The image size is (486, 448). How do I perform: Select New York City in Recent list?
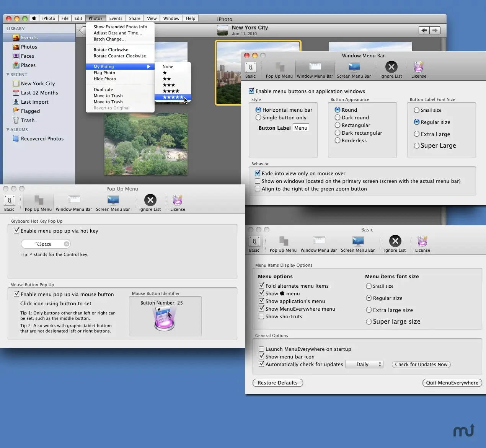(x=39, y=83)
